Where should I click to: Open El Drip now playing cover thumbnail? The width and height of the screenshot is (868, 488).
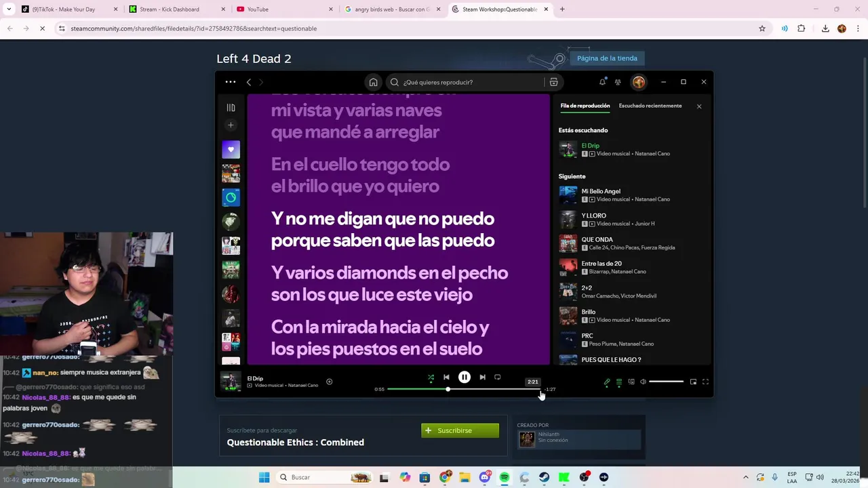coord(231,382)
